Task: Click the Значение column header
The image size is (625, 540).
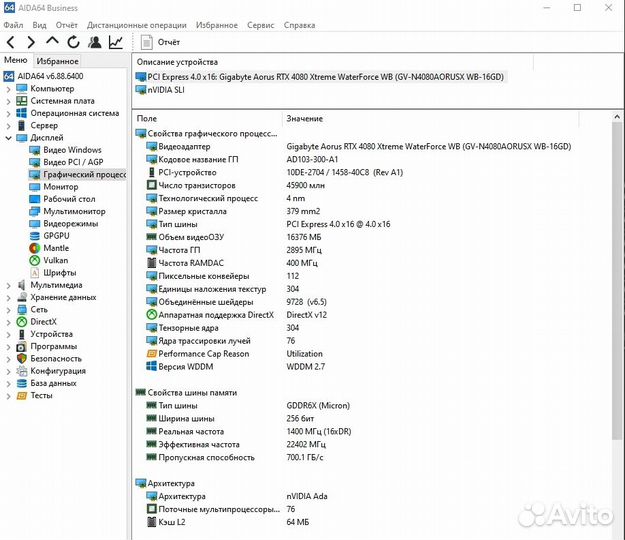Action: point(304,119)
